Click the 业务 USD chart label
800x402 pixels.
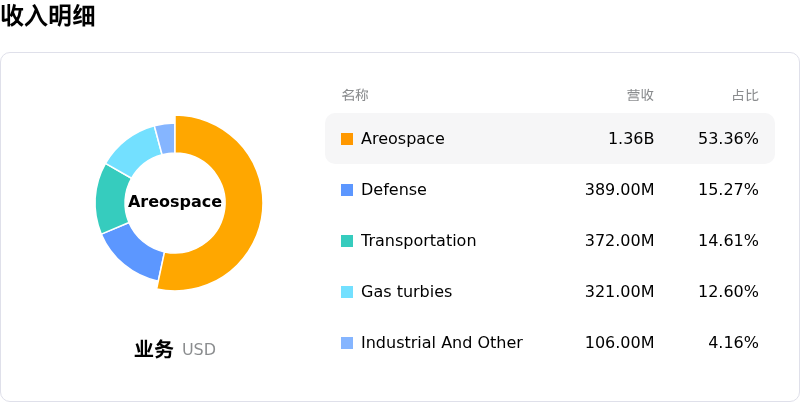[x=175, y=349]
